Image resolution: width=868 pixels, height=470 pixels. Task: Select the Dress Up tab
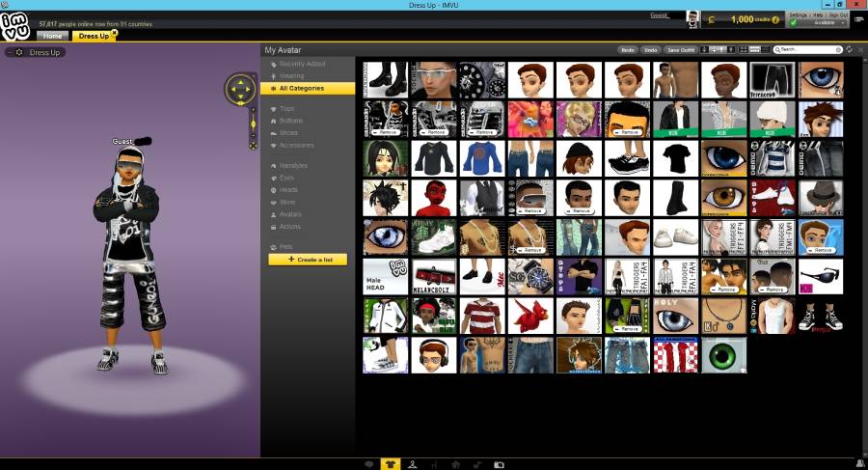[94, 36]
